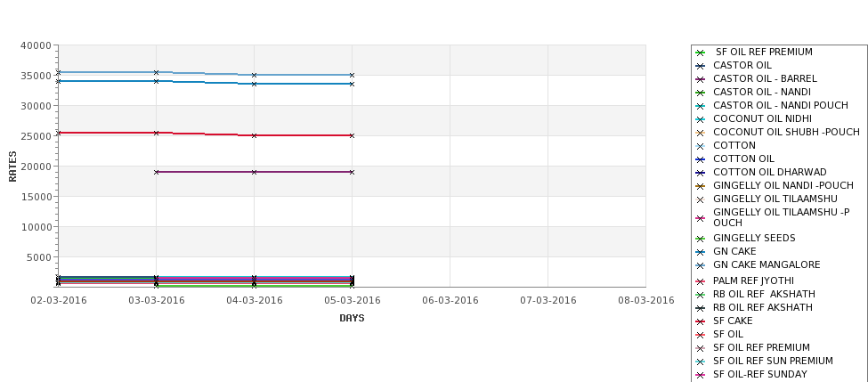
Task: Click the RATES axis title
Action: 12,167
